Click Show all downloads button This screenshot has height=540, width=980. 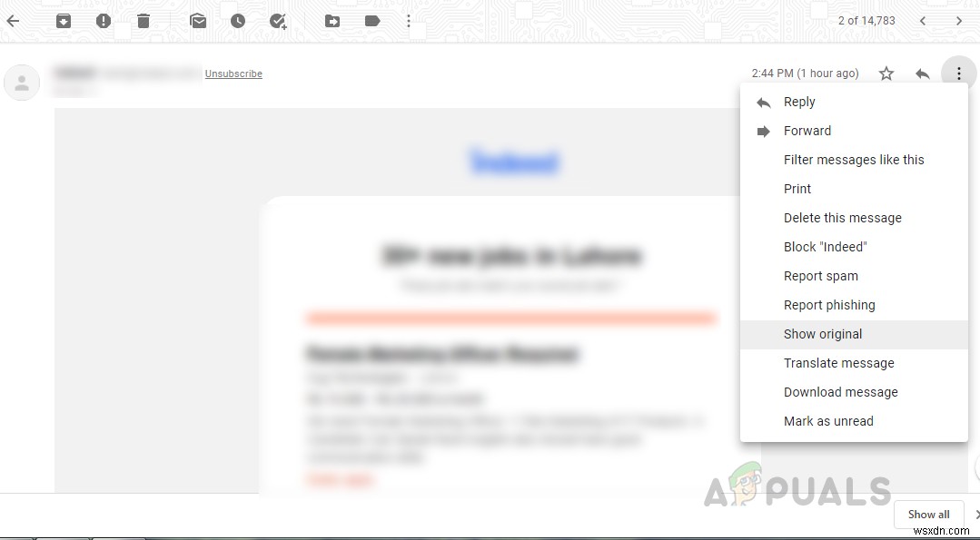(929, 515)
